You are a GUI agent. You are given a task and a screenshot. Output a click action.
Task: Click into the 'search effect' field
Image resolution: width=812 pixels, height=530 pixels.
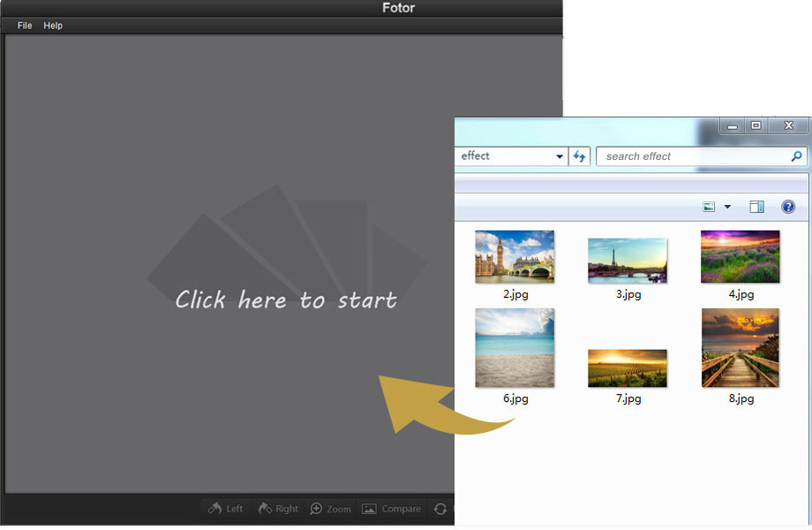click(x=693, y=156)
